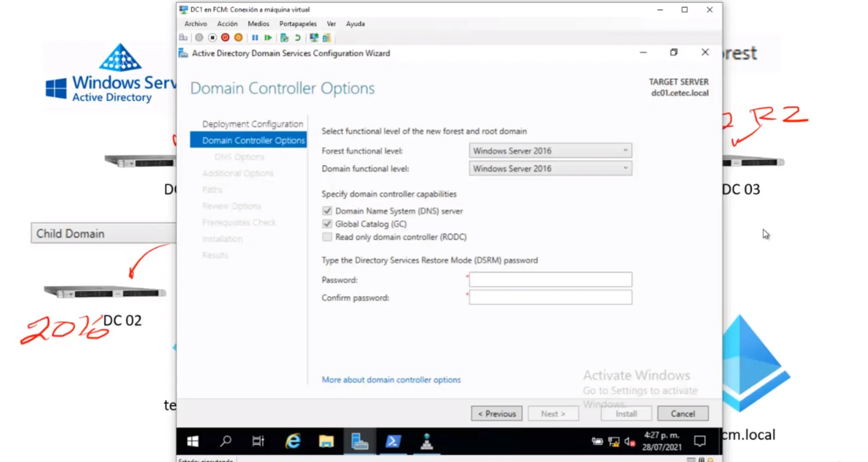Toggle the Domain Name System (DNS) server checkbox
The width and height of the screenshot is (868, 462).
click(327, 211)
